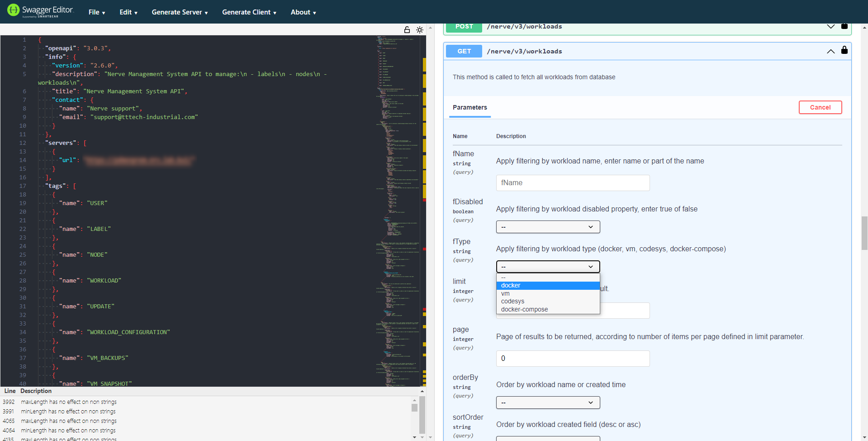Open the Generate Client menu
This screenshot has height=441, width=868.
pos(248,12)
